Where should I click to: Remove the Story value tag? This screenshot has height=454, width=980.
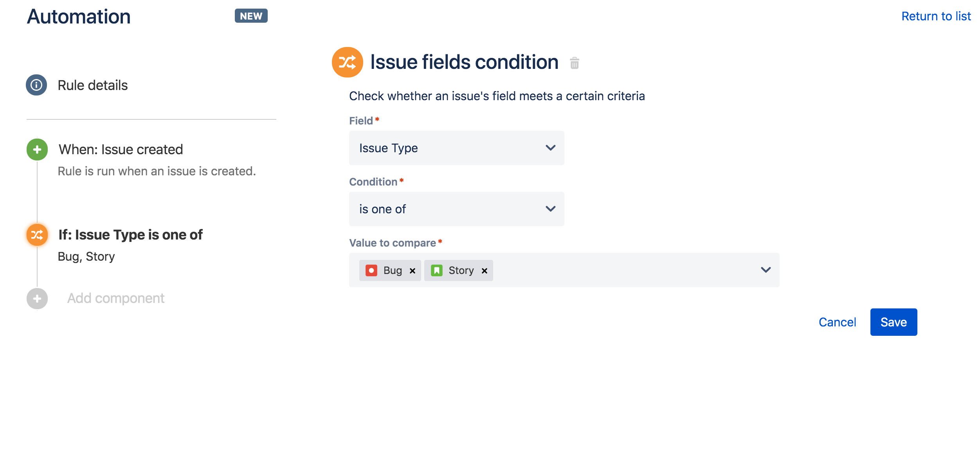click(x=484, y=271)
